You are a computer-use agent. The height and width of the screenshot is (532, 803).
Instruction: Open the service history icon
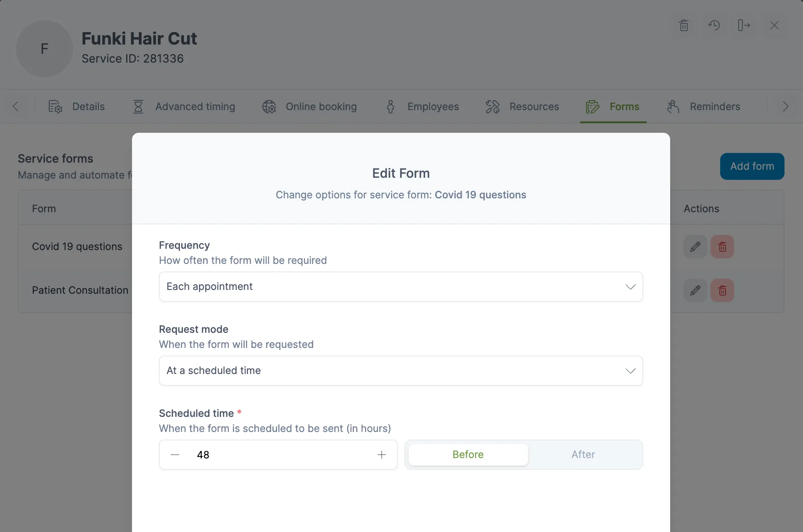point(714,25)
